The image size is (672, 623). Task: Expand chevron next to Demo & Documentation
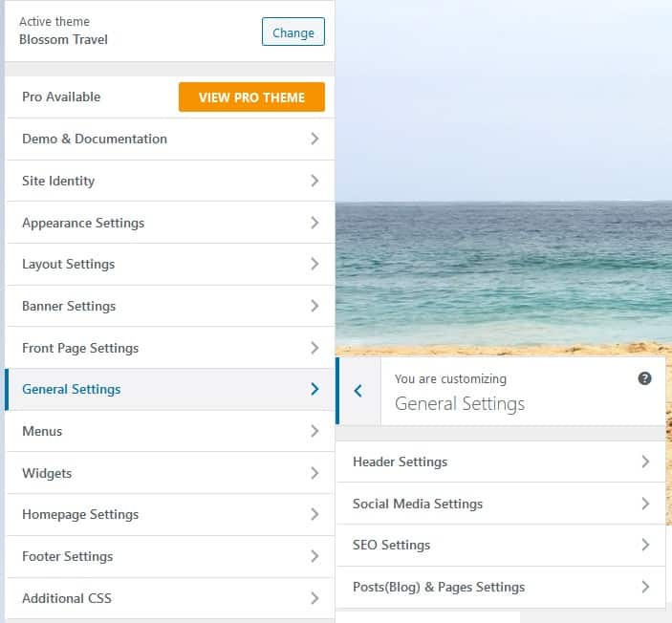click(x=314, y=139)
